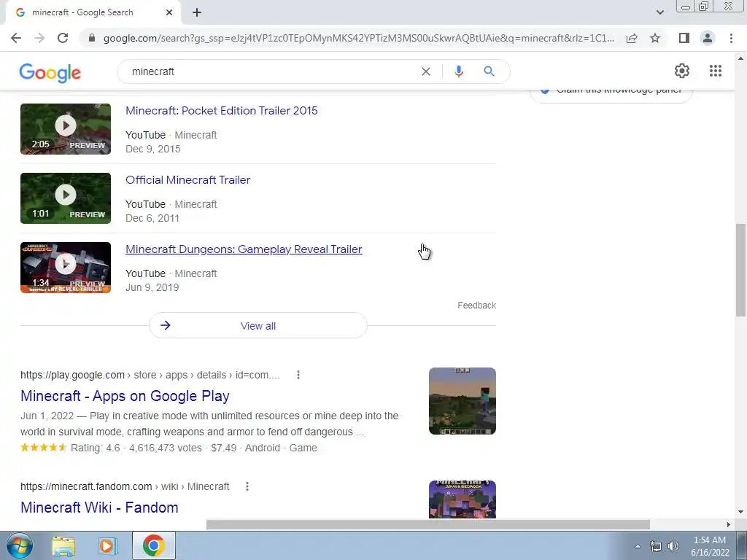
Task: Click the minecraft search input field
Action: pyautogui.click(x=271, y=71)
